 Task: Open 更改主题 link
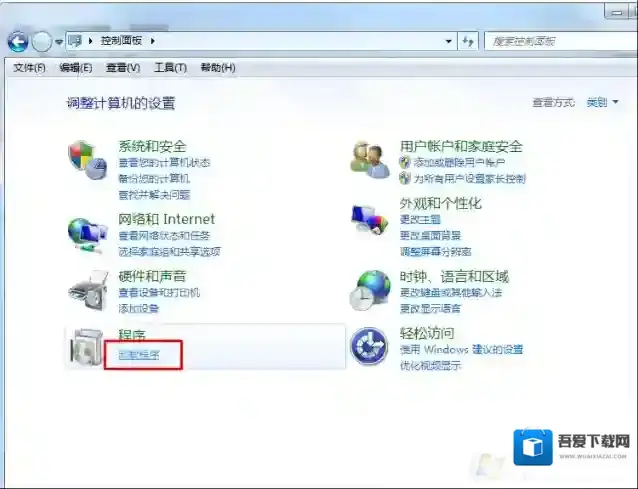(x=420, y=219)
